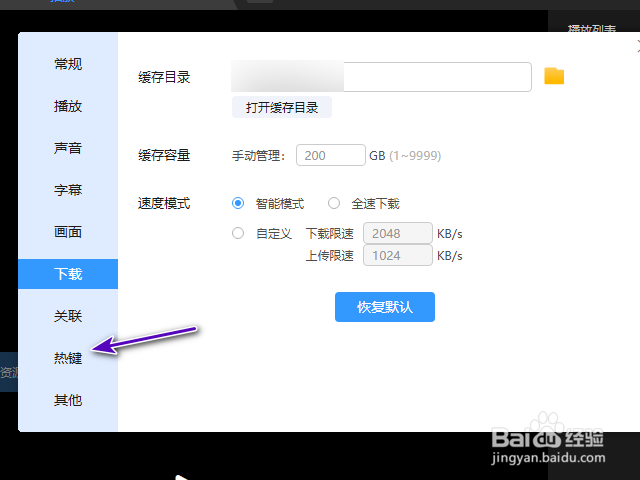
Task: Click the yellow folder browse icon
Action: pos(554,76)
